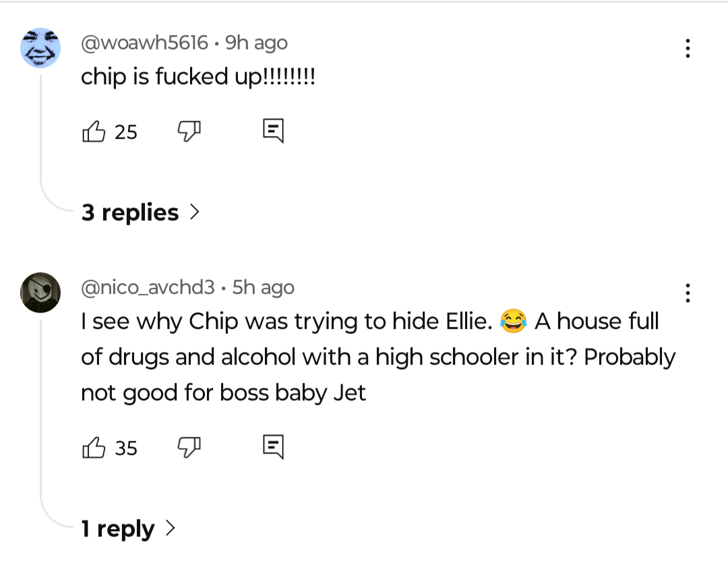
Task: Click the 5h ago timestamp
Action: pos(264,287)
